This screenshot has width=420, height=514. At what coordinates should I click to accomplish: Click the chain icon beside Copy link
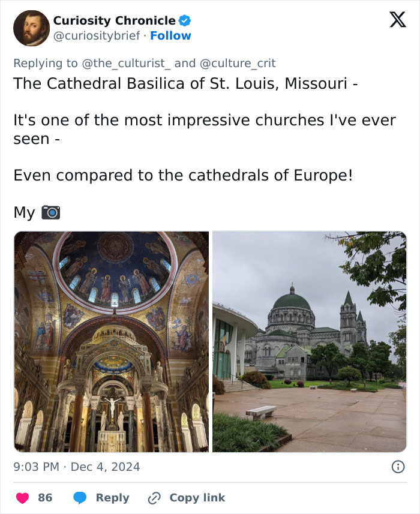153,498
